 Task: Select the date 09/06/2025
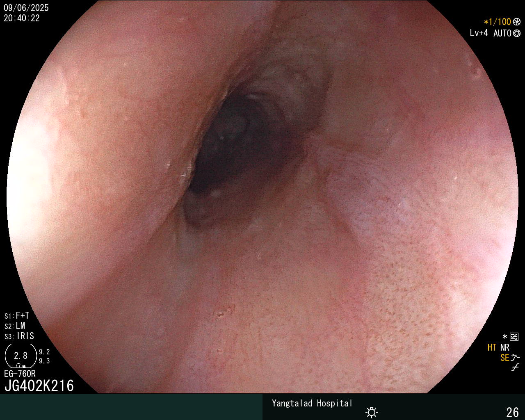click(x=26, y=8)
